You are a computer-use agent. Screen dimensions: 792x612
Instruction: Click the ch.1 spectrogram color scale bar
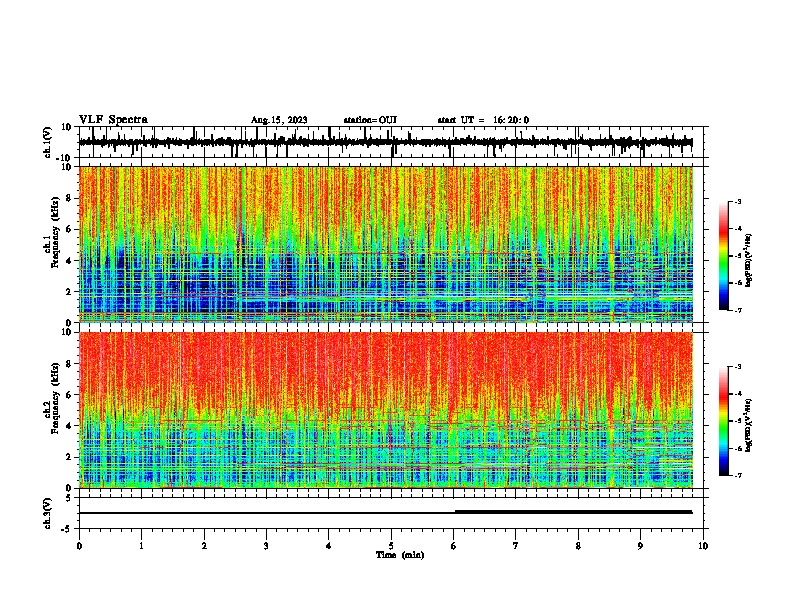pos(723,256)
